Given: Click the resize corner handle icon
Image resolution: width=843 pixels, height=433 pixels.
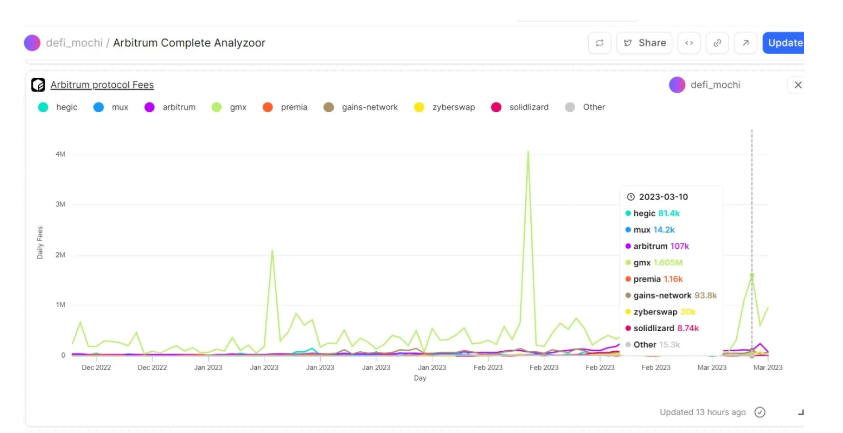Looking at the screenshot, I should [x=801, y=412].
